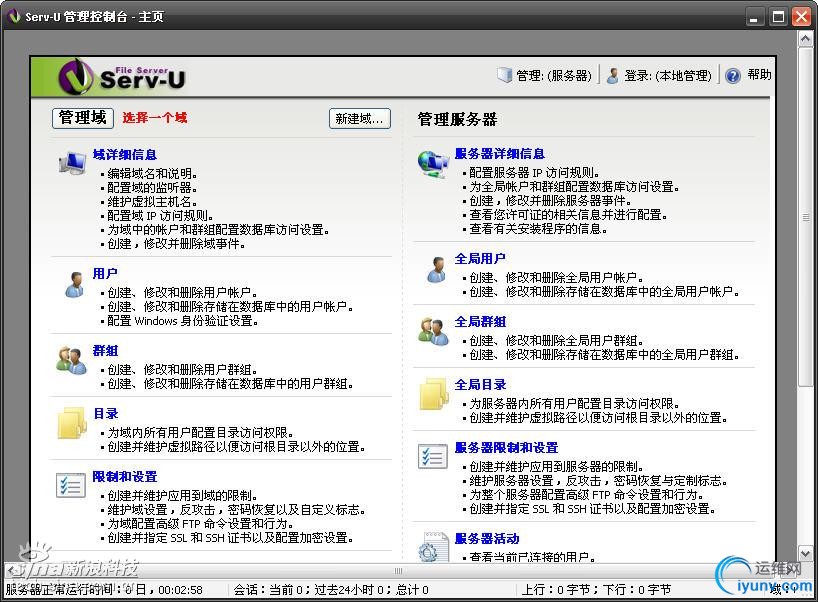The height and width of the screenshot is (602, 818).
Task: Open the 全局用户 link
Action: (x=480, y=259)
